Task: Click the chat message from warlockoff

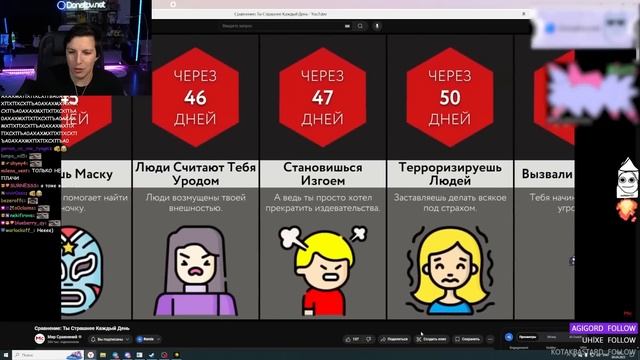Action: coord(27,231)
